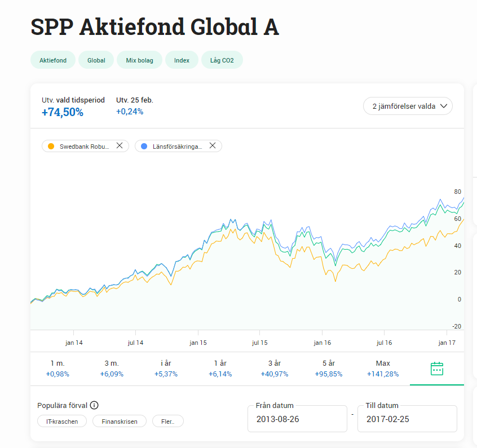The height and width of the screenshot is (448, 477).
Task: Apply the IT-kraschen preset
Action: (x=62, y=421)
